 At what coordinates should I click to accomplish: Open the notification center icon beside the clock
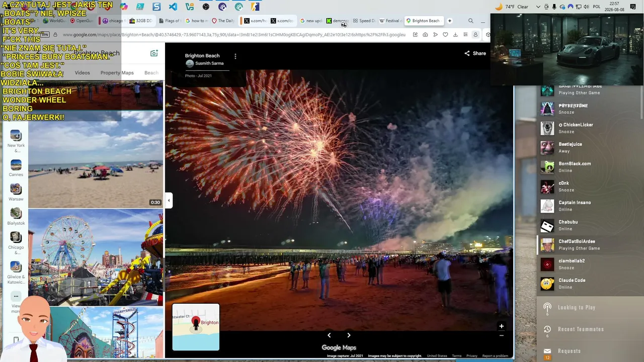pyautogui.click(x=633, y=7)
